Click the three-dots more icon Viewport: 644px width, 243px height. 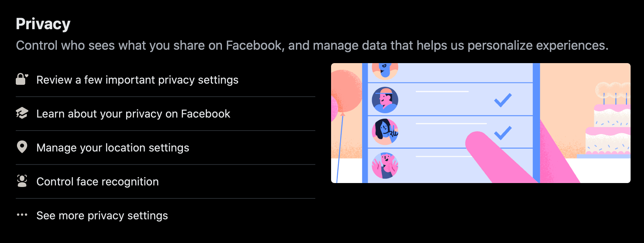(22, 215)
